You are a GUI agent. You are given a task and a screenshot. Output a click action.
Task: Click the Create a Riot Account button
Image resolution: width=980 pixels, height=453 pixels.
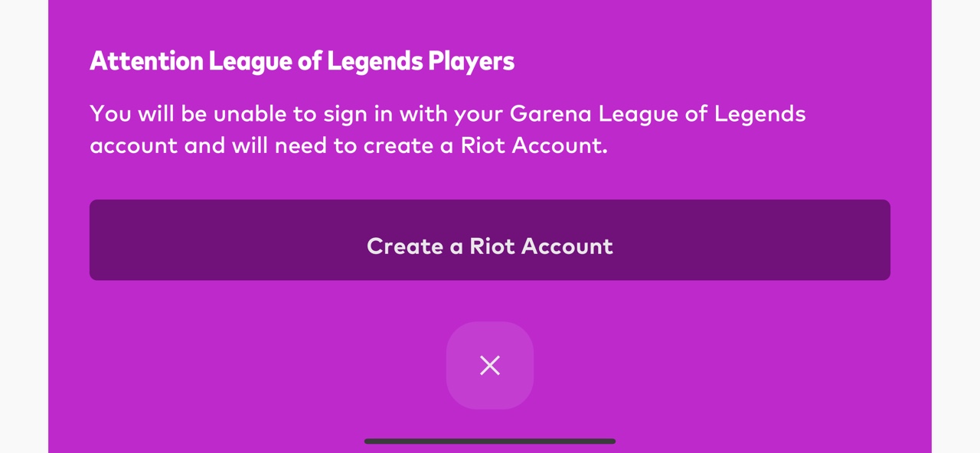click(490, 240)
